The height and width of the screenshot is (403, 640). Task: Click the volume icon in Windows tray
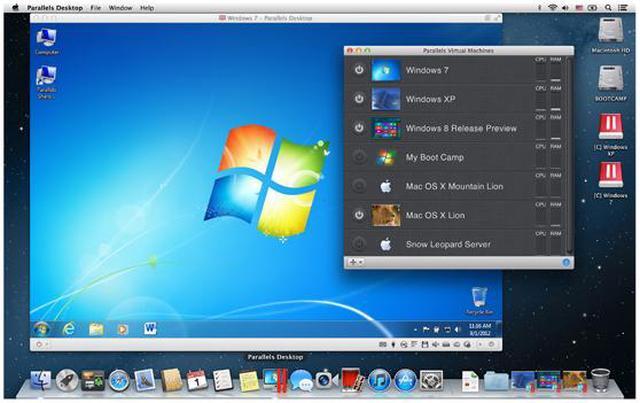pyautogui.click(x=457, y=330)
